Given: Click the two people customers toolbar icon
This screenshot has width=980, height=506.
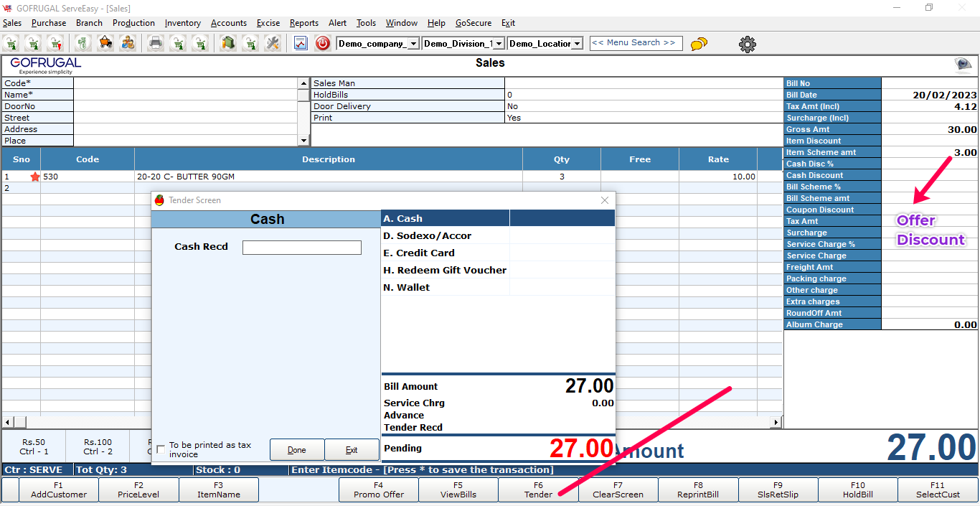Looking at the screenshot, I should click(128, 43).
